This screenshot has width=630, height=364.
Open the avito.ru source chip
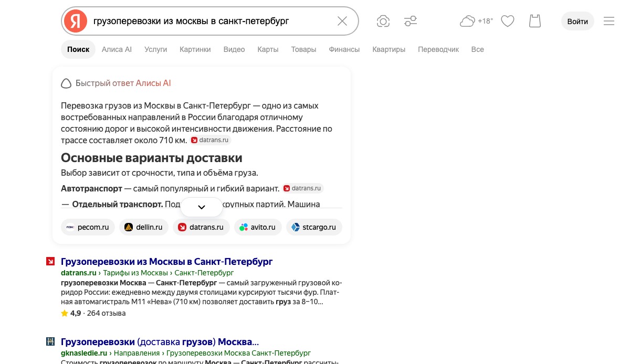click(258, 227)
